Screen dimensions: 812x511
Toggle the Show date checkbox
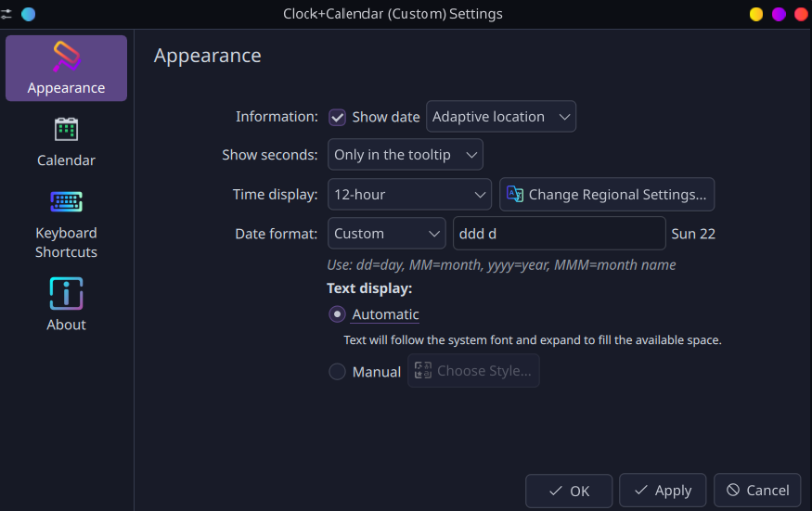tap(337, 118)
